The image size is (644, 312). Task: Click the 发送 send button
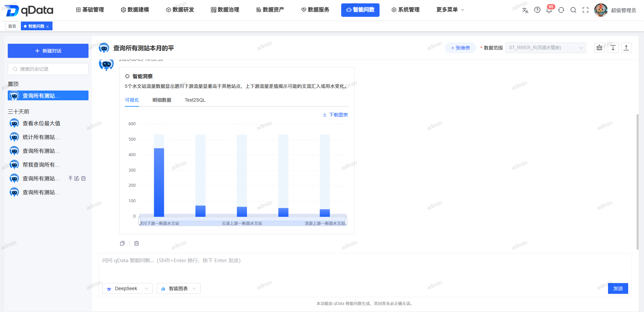pos(618,288)
